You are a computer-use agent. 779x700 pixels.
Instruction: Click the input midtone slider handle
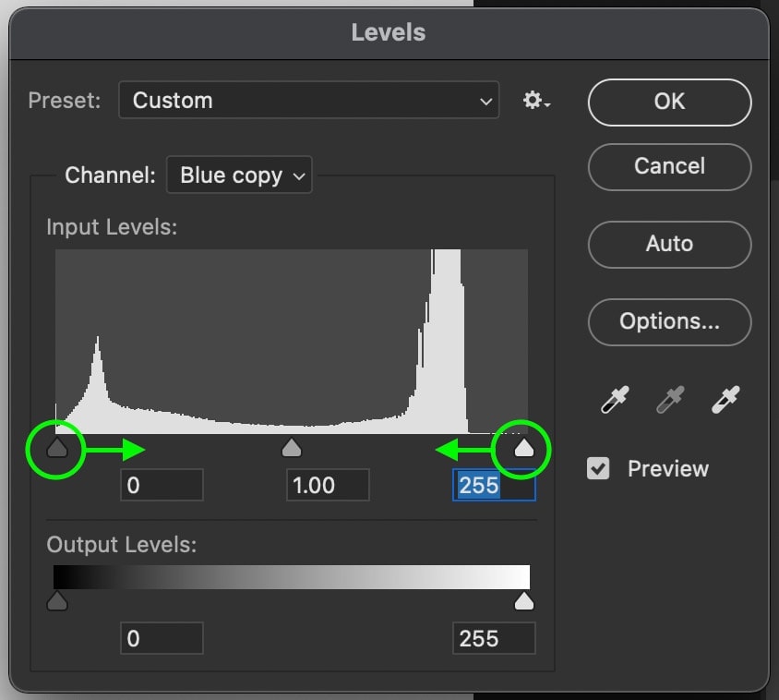(x=292, y=449)
